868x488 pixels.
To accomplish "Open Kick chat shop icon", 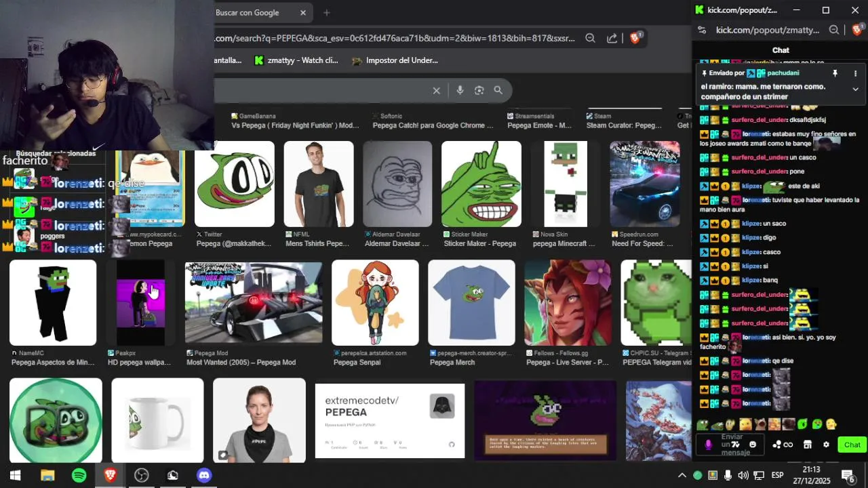I will pyautogui.click(x=807, y=445).
